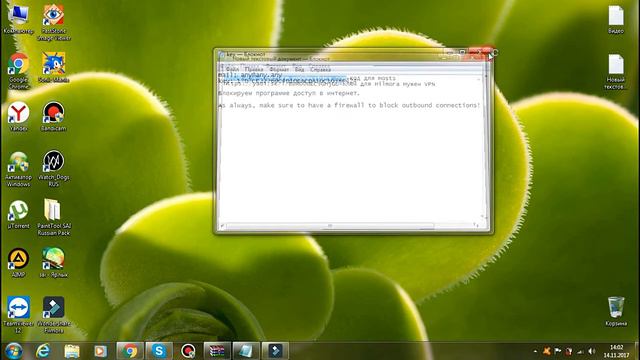Switch to Chrome in the taskbar

click(x=130, y=351)
